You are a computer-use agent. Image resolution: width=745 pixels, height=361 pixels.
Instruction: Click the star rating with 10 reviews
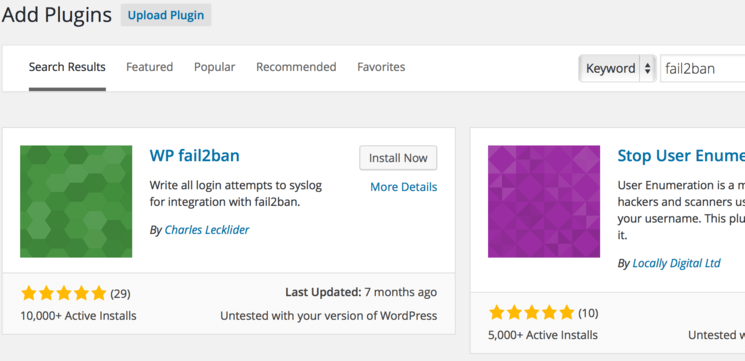tap(532, 313)
